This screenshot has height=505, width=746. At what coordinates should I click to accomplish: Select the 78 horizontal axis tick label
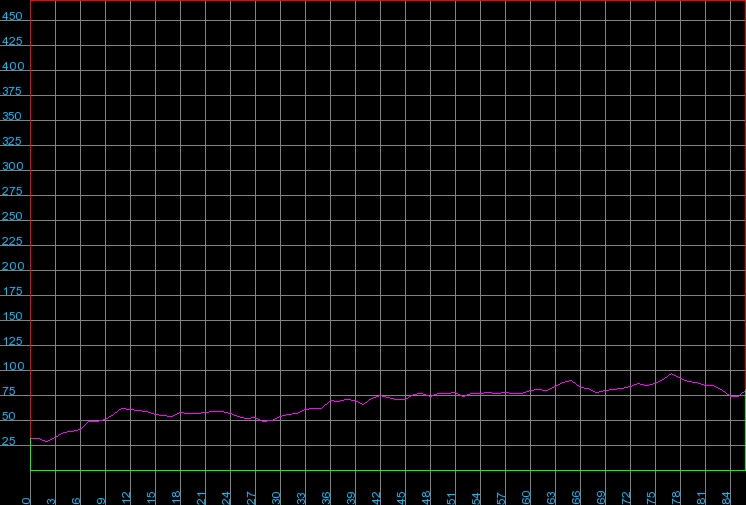676,498
